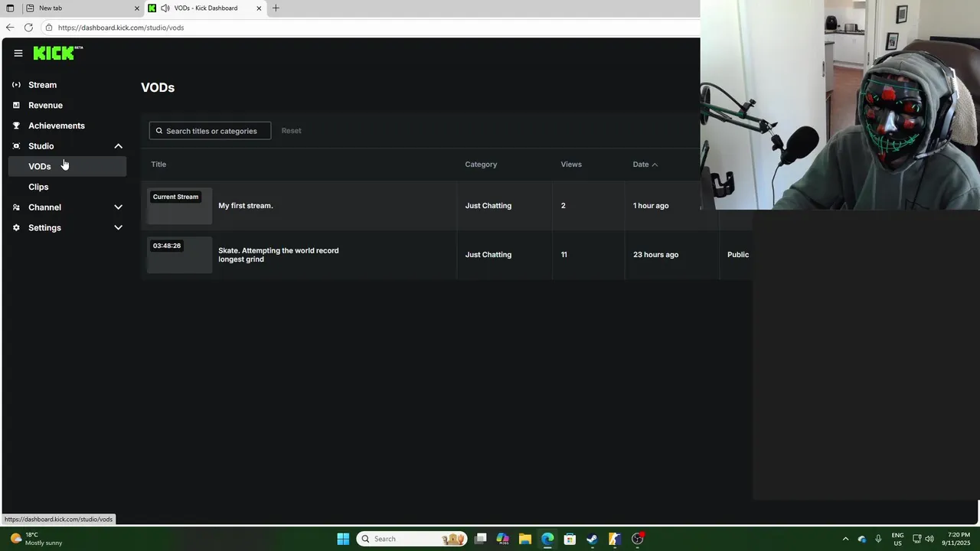The height and width of the screenshot is (551, 980).
Task: Switch to the VODs - Kick Dashboard tab
Action: click(x=205, y=8)
